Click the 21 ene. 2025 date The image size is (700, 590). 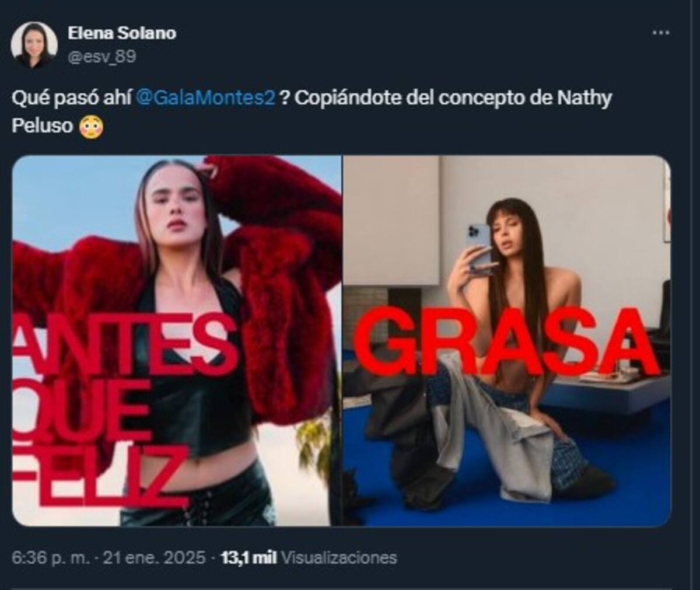(154, 557)
